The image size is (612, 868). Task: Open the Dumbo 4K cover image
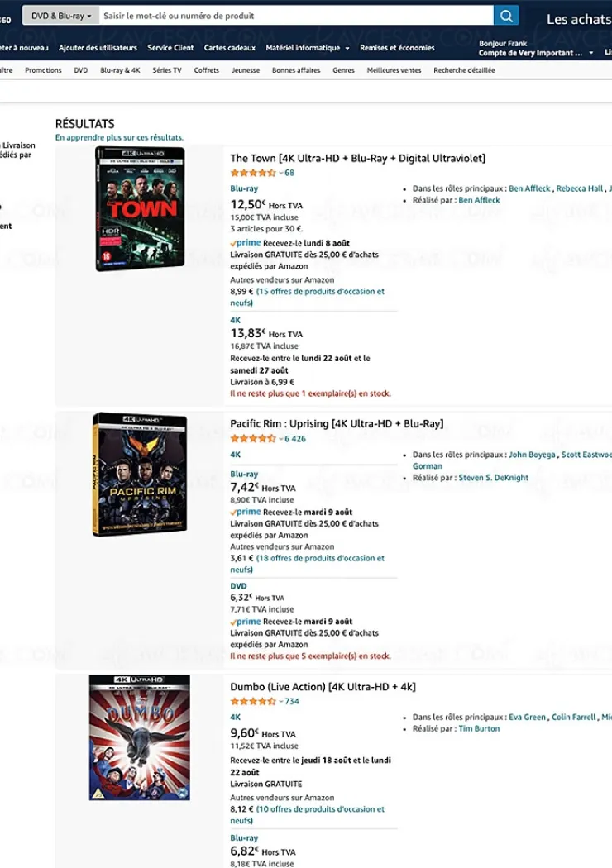pos(140,737)
